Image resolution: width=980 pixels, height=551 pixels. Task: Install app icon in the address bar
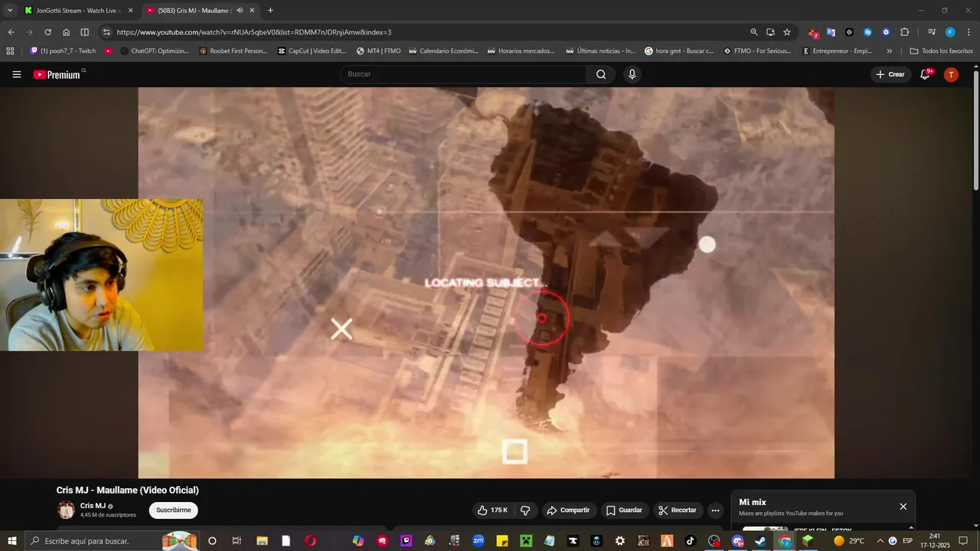770,32
